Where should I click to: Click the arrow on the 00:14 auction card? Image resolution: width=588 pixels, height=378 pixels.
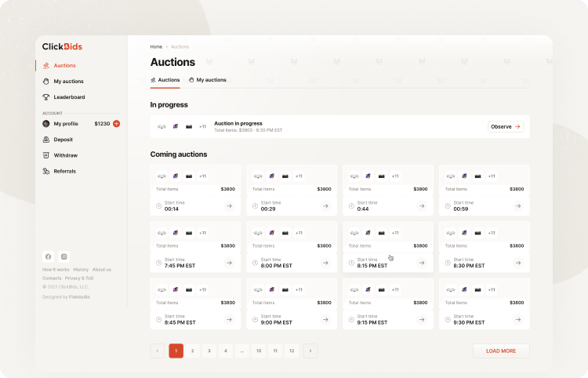click(x=229, y=206)
